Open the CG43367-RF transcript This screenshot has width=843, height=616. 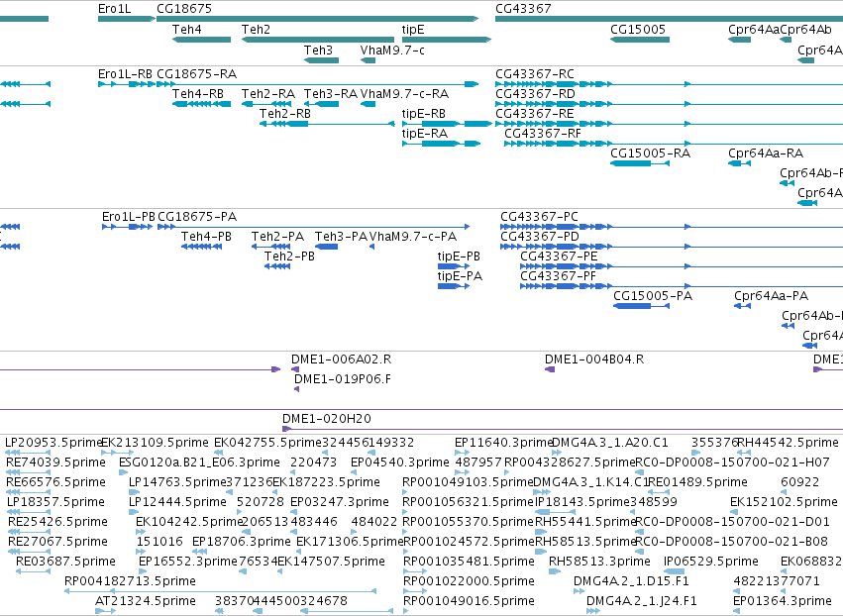[673, 144]
